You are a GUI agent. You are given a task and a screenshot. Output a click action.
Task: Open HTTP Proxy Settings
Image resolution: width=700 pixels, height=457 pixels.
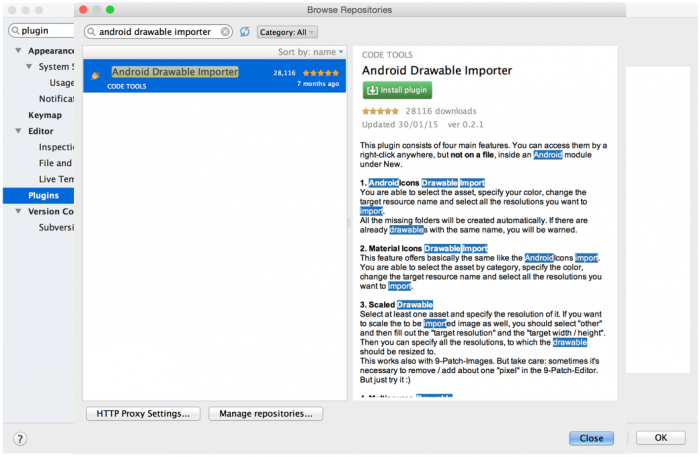(x=143, y=414)
